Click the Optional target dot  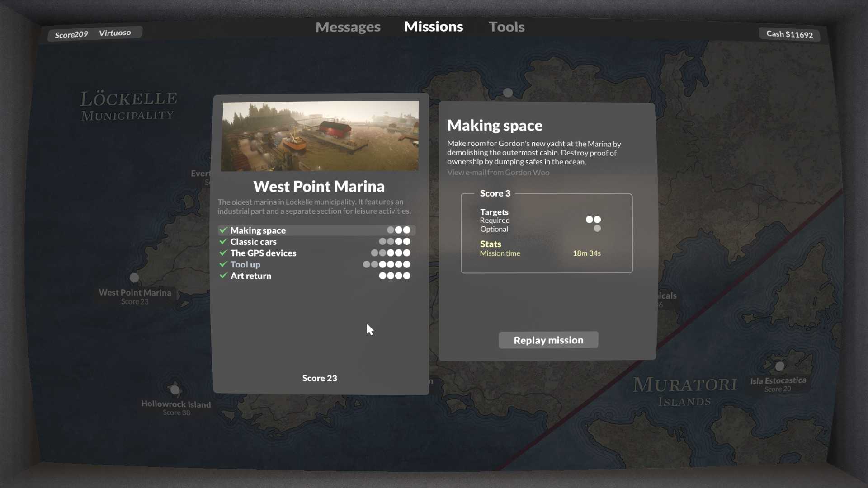pos(597,229)
